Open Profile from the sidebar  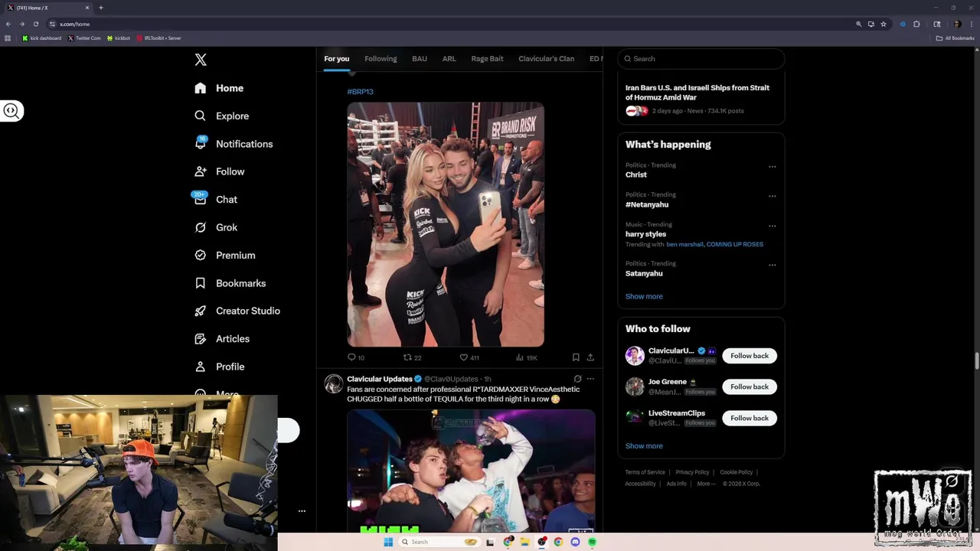(219, 367)
